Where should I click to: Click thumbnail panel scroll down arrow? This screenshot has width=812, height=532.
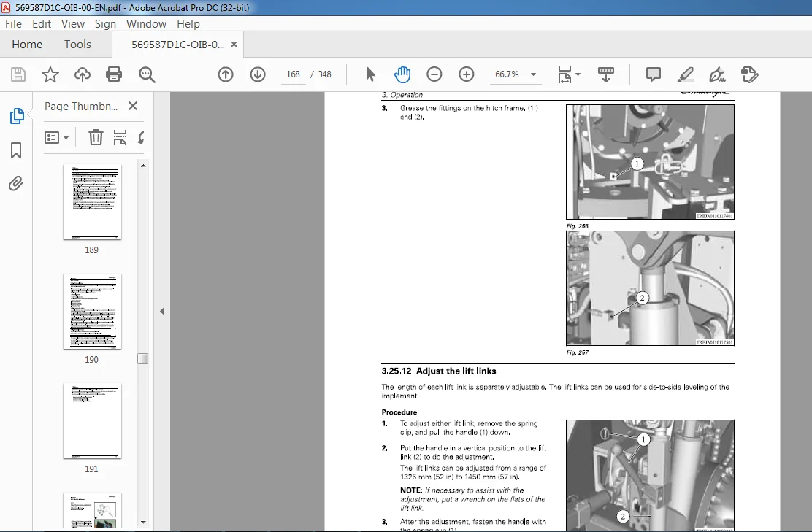click(x=143, y=523)
